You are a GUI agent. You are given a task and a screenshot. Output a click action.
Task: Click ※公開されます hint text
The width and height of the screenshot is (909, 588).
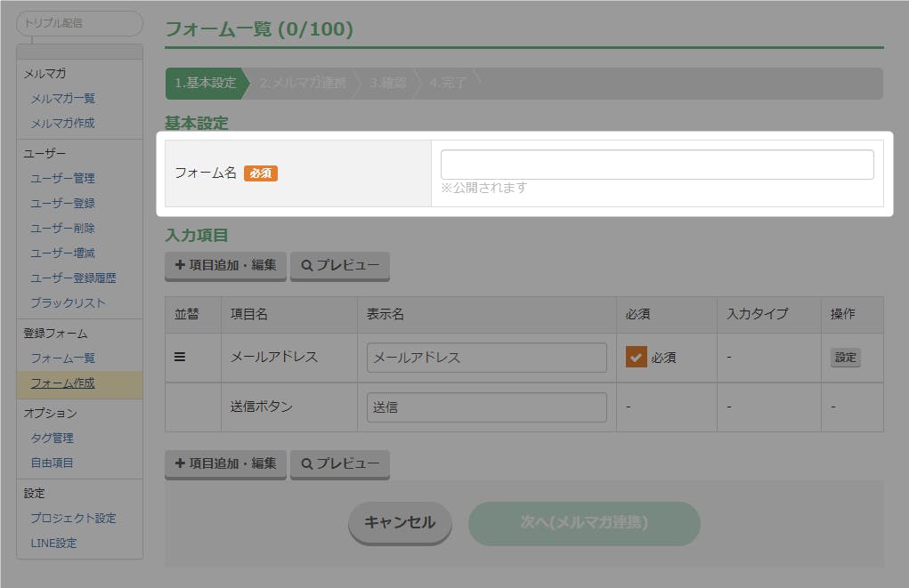coord(484,188)
